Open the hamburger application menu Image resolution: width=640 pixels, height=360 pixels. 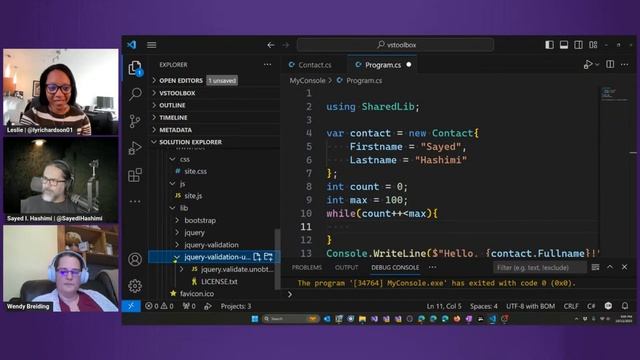pos(151,45)
